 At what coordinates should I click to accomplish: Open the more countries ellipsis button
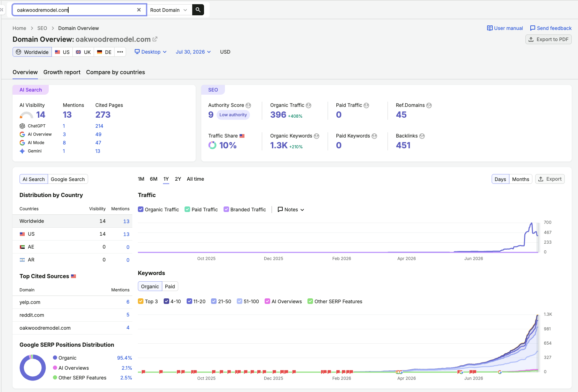point(120,52)
